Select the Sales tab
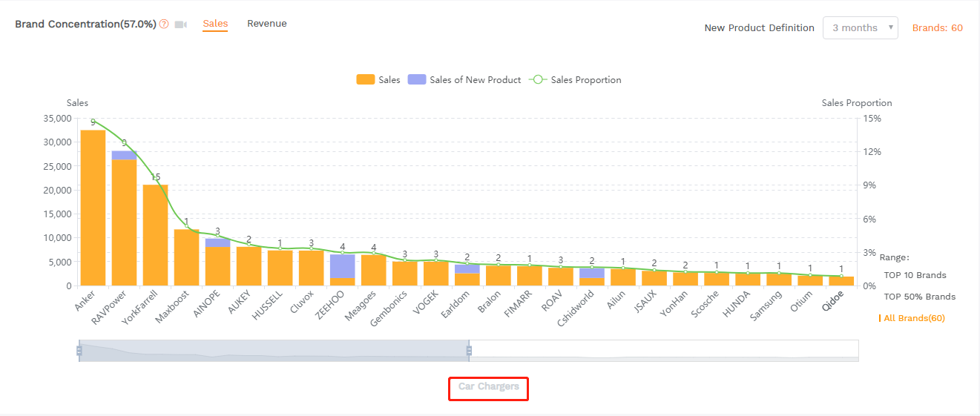The image size is (980, 416). click(x=215, y=24)
